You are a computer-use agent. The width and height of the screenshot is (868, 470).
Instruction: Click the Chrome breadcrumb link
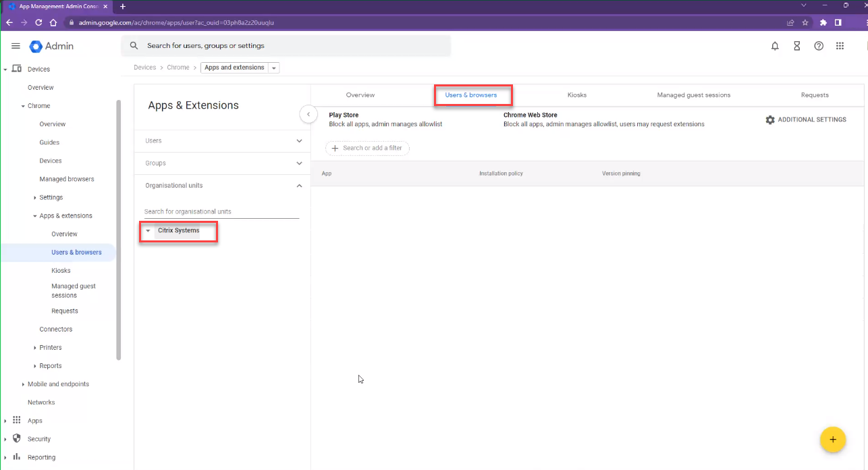click(x=178, y=68)
